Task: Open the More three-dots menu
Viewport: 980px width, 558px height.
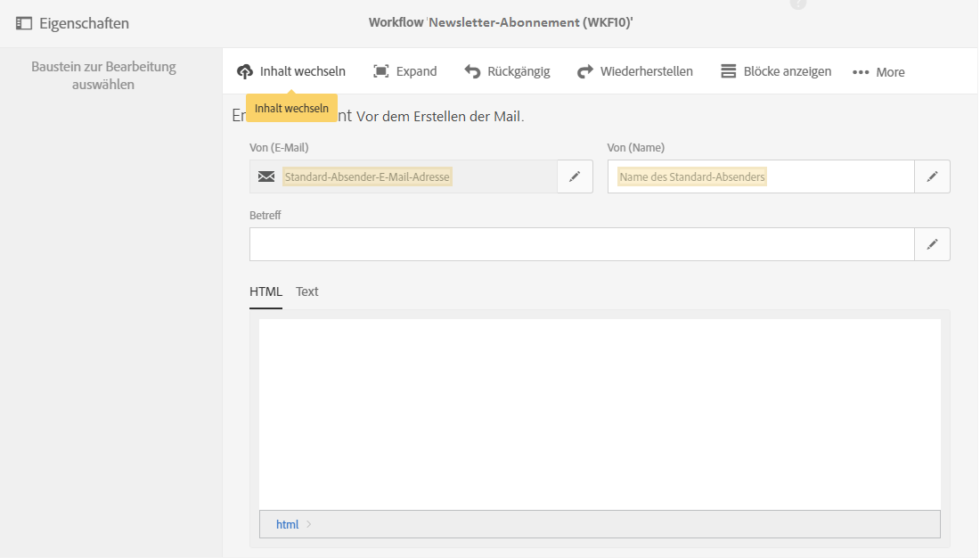Action: tap(861, 72)
